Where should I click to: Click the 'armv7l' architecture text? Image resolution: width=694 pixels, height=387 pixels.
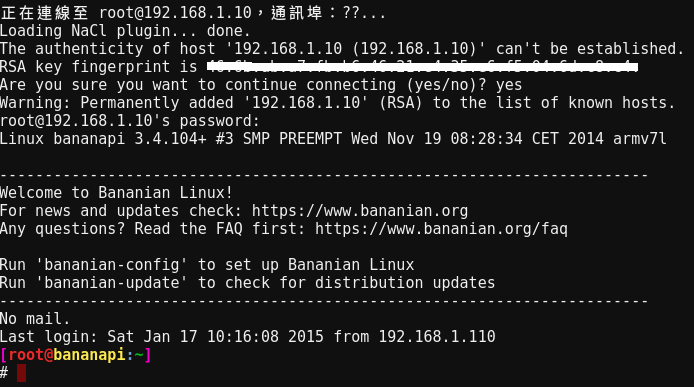pos(640,139)
